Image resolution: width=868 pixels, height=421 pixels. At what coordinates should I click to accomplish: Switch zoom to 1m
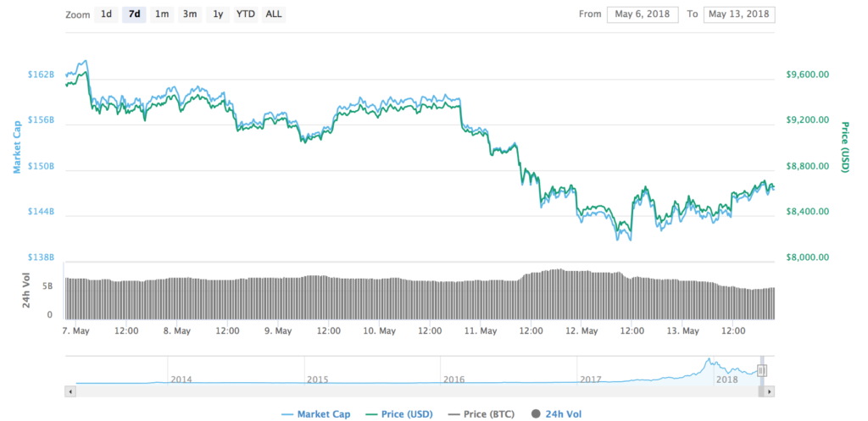click(162, 14)
